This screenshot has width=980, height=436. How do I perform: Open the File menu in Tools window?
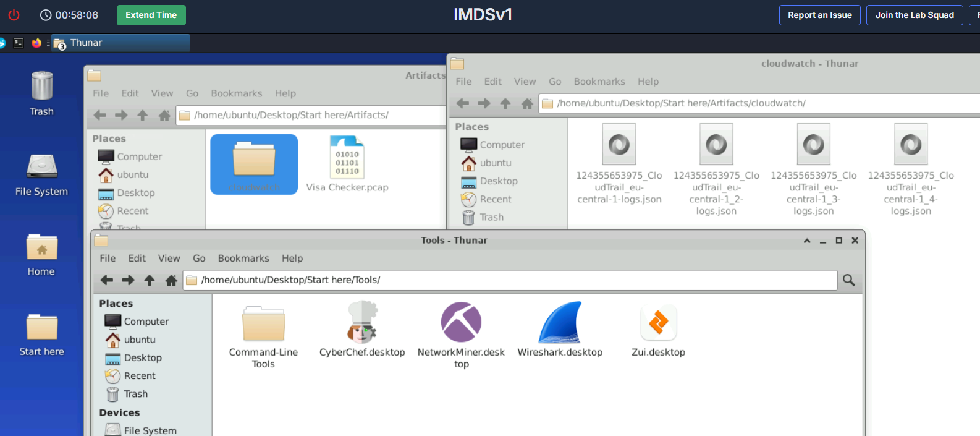[108, 259]
